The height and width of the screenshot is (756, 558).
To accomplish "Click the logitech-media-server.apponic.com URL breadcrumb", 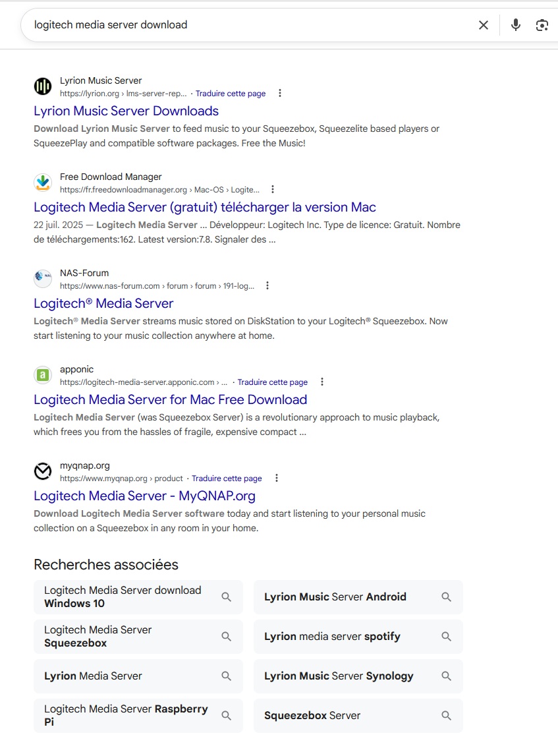I will coord(144,382).
